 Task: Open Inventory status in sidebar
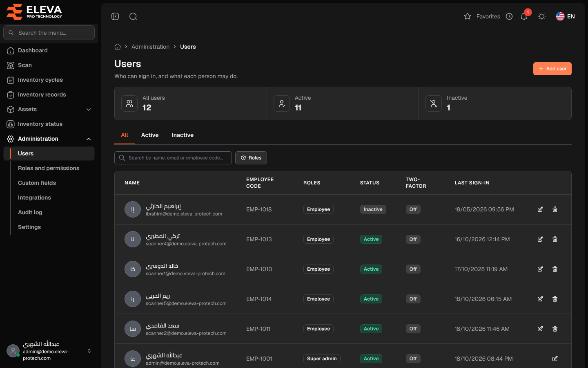click(x=49, y=124)
